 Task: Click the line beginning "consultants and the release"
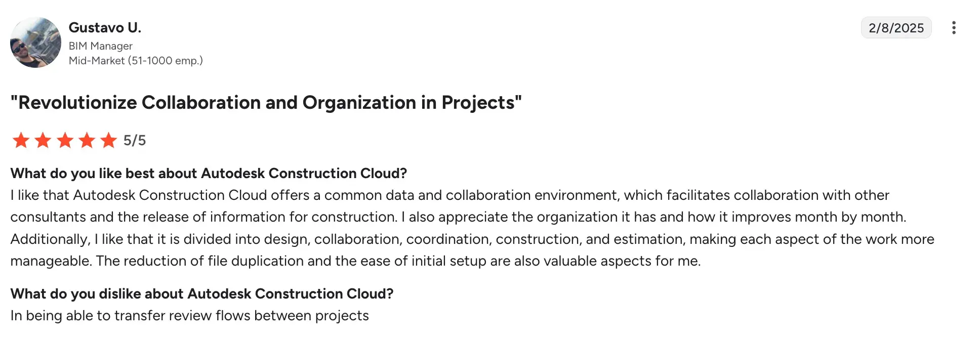click(458, 217)
